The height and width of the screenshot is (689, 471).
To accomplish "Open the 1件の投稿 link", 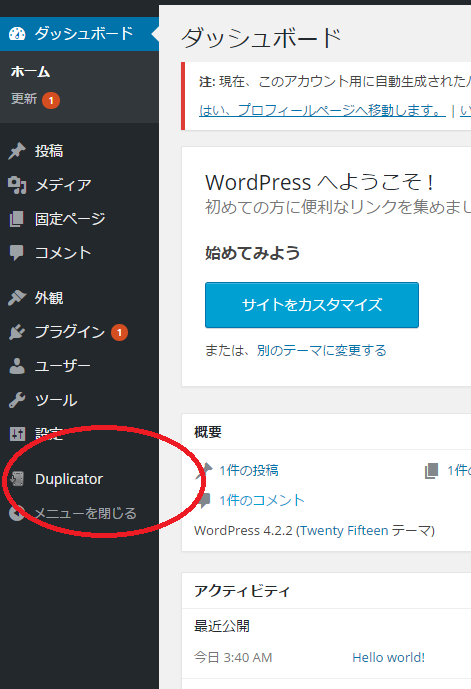I will click(x=249, y=471).
